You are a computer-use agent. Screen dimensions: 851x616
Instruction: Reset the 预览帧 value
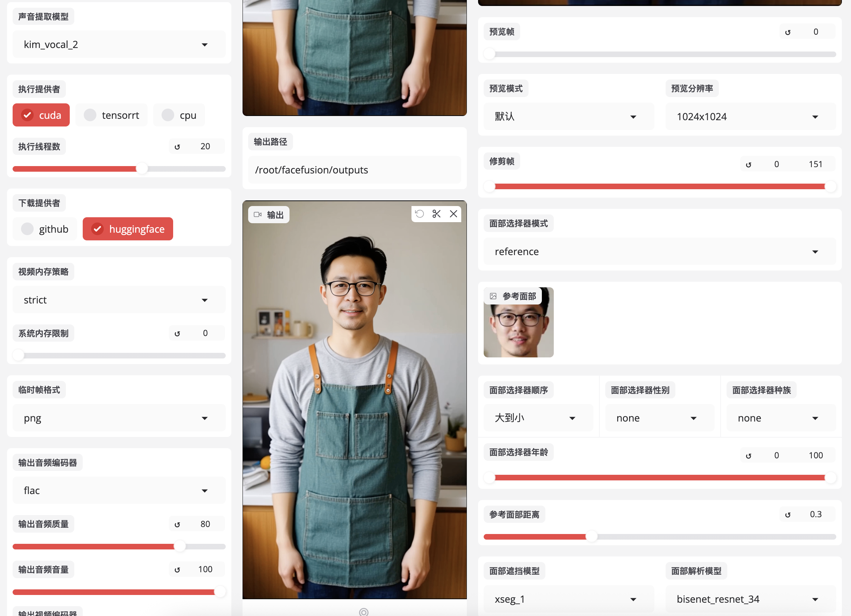[788, 32]
